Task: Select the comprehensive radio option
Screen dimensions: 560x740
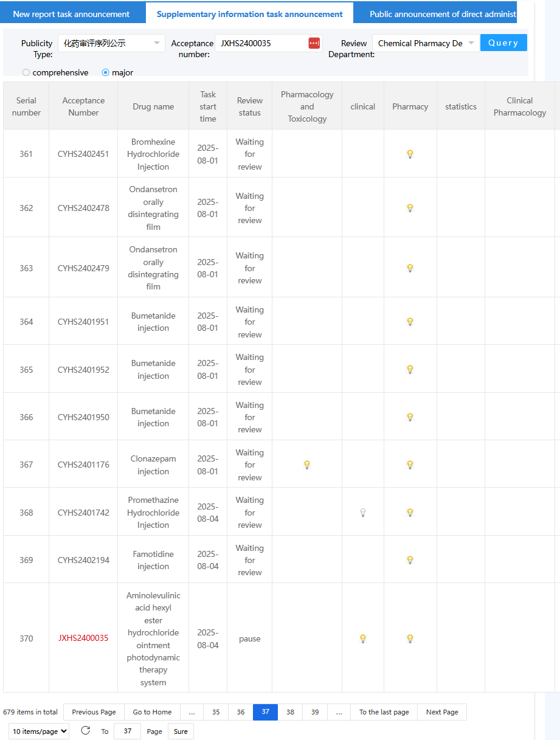Action: [x=26, y=72]
